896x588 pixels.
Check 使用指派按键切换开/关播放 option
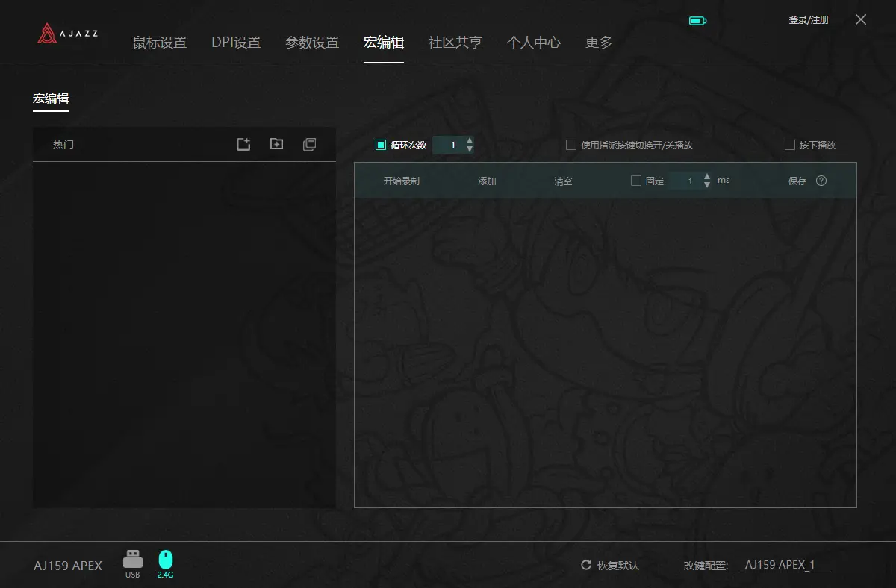571,145
